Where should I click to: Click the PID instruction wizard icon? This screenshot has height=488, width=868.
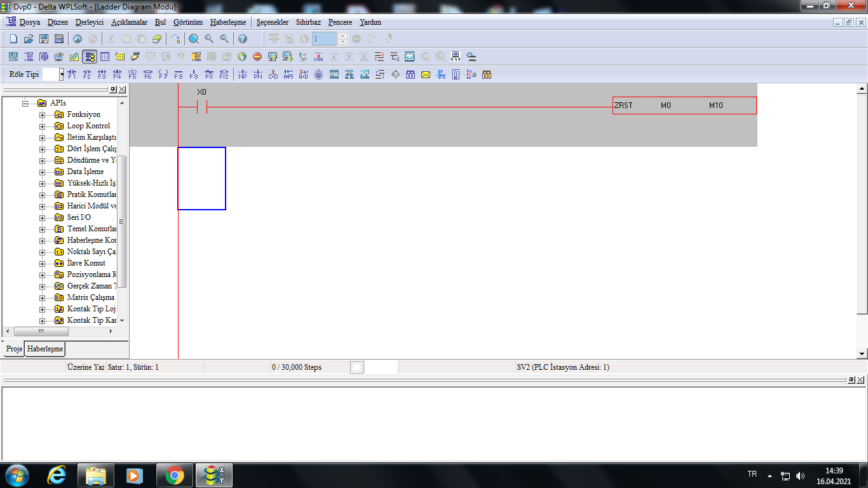(334, 74)
